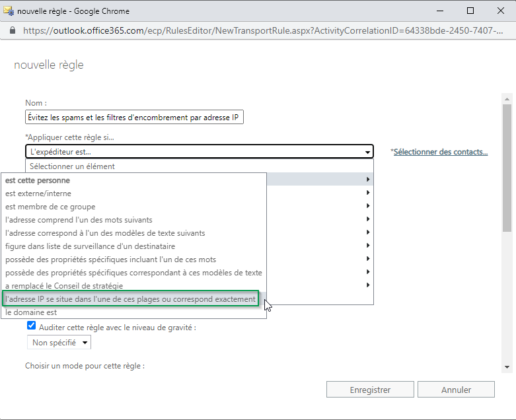Click the Annuler button
The width and height of the screenshot is (516, 420).
coord(456,390)
